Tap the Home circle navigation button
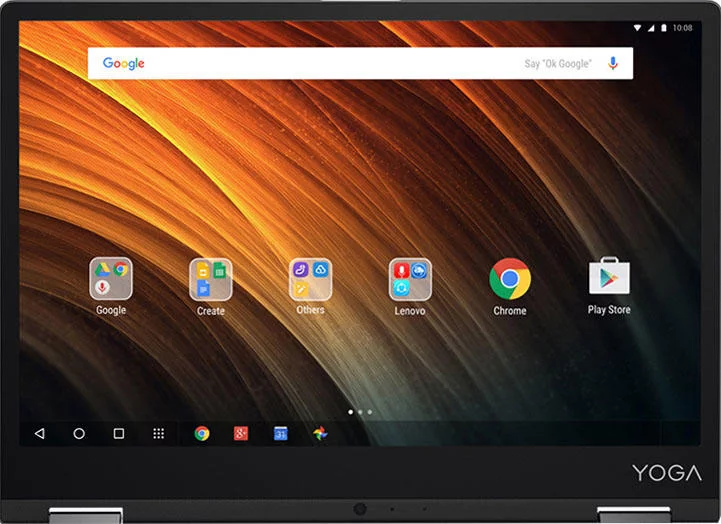The height and width of the screenshot is (524, 721). [x=79, y=433]
